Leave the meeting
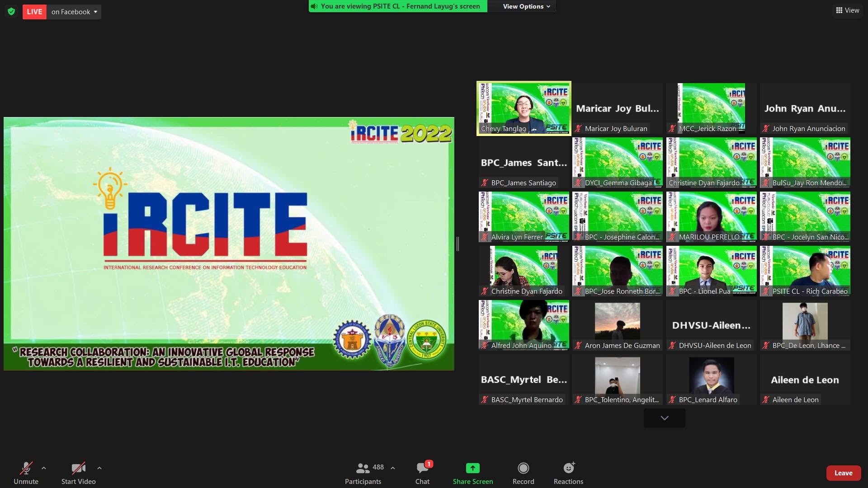This screenshot has width=868, height=488. tap(843, 473)
